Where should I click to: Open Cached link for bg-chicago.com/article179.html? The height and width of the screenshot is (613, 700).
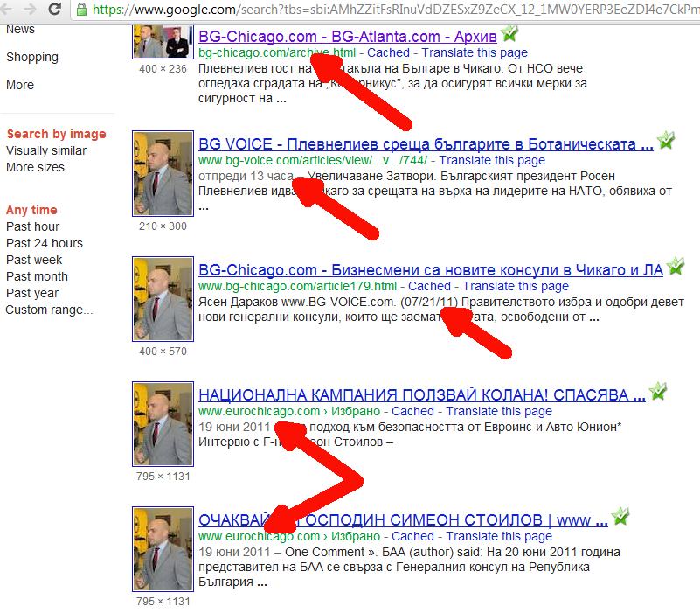[x=429, y=286]
